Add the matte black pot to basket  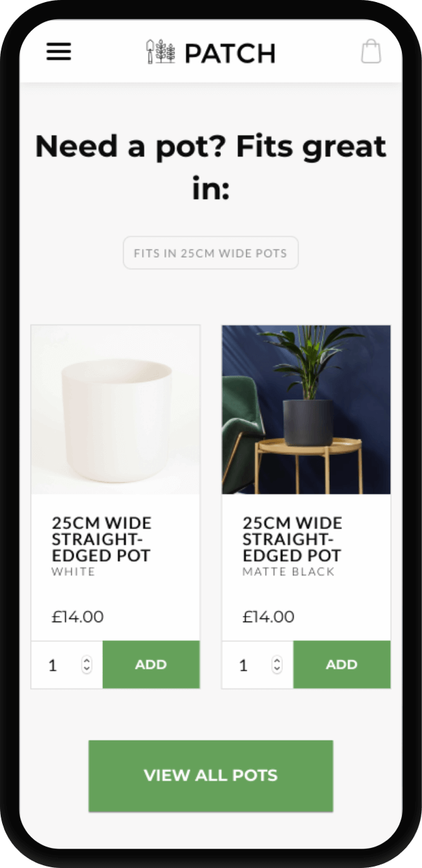(x=342, y=665)
